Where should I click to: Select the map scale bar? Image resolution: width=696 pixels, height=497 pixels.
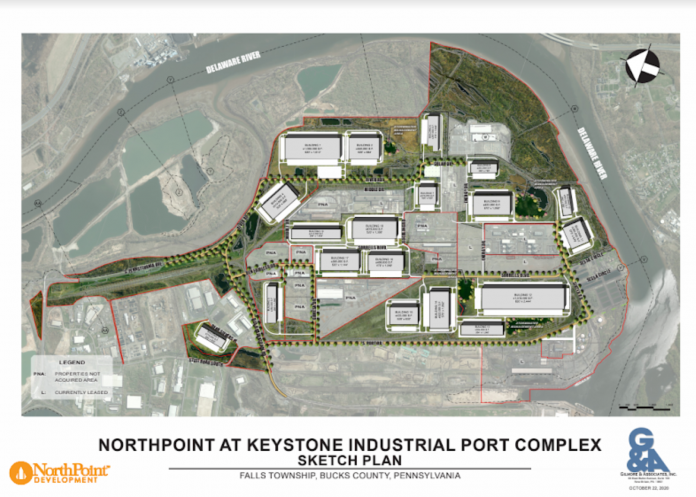coord(642,405)
